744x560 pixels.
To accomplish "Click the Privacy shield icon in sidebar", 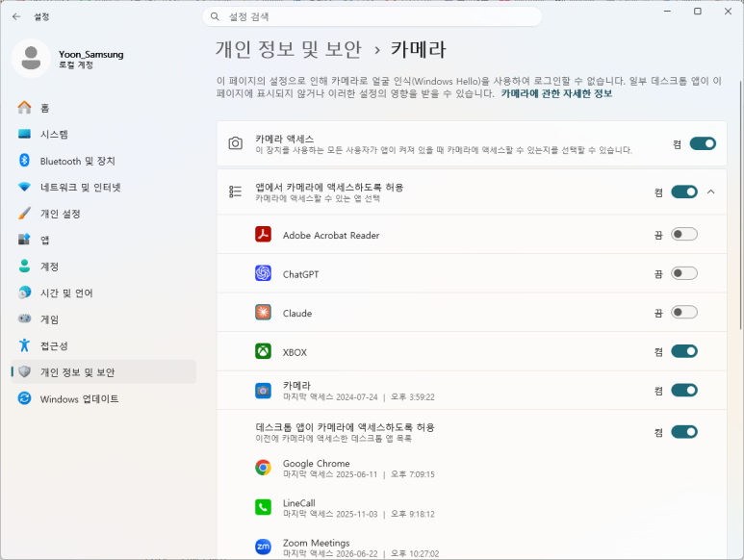I will click(x=25, y=371).
